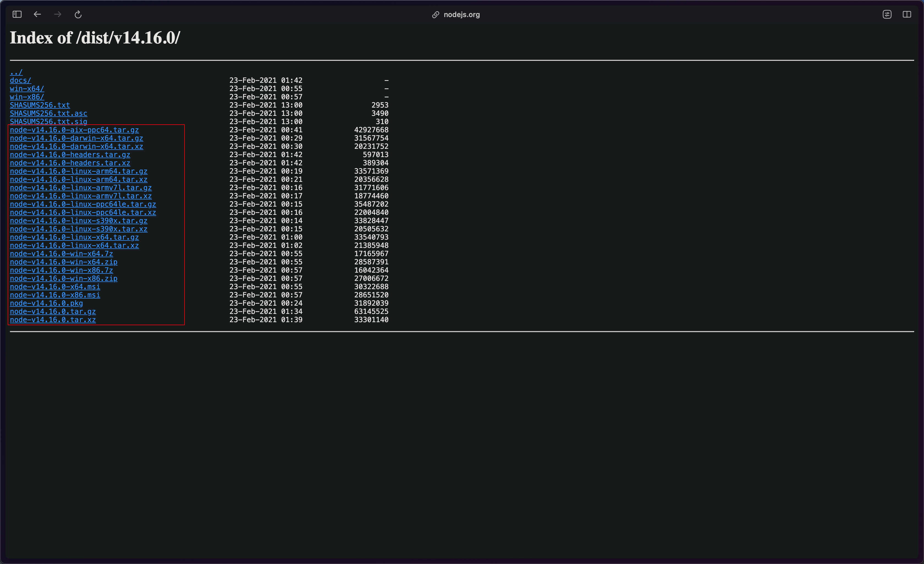
Task: Download node-v14.16.0-headers.tar.xz
Action: click(x=70, y=163)
